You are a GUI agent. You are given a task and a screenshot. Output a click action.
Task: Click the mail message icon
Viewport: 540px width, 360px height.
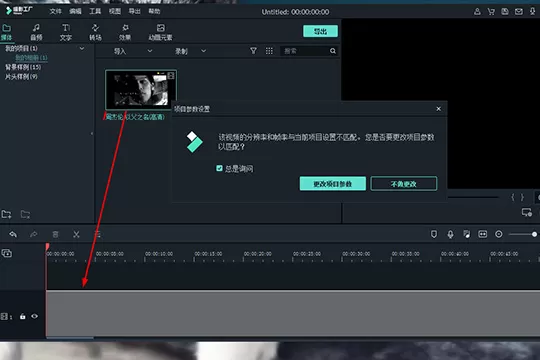click(x=519, y=12)
